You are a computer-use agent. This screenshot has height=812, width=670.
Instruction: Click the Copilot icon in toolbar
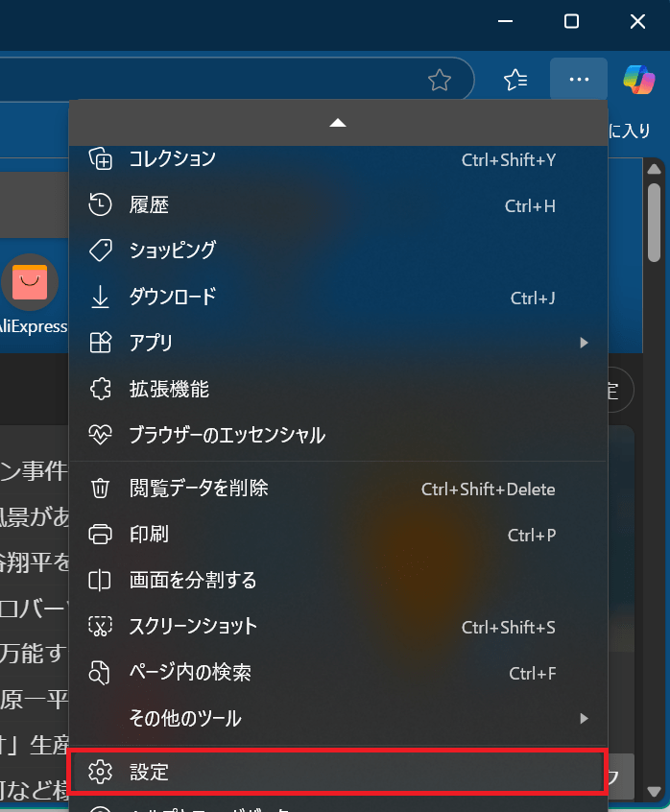point(638,79)
